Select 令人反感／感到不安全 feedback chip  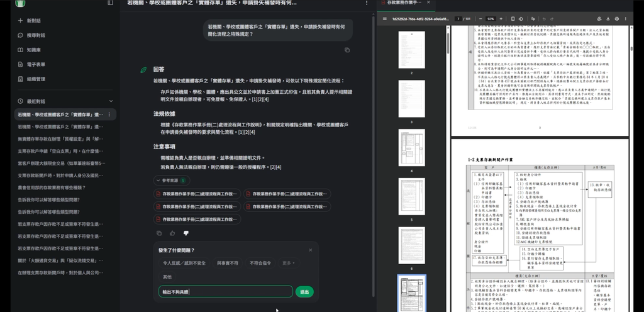point(184,263)
